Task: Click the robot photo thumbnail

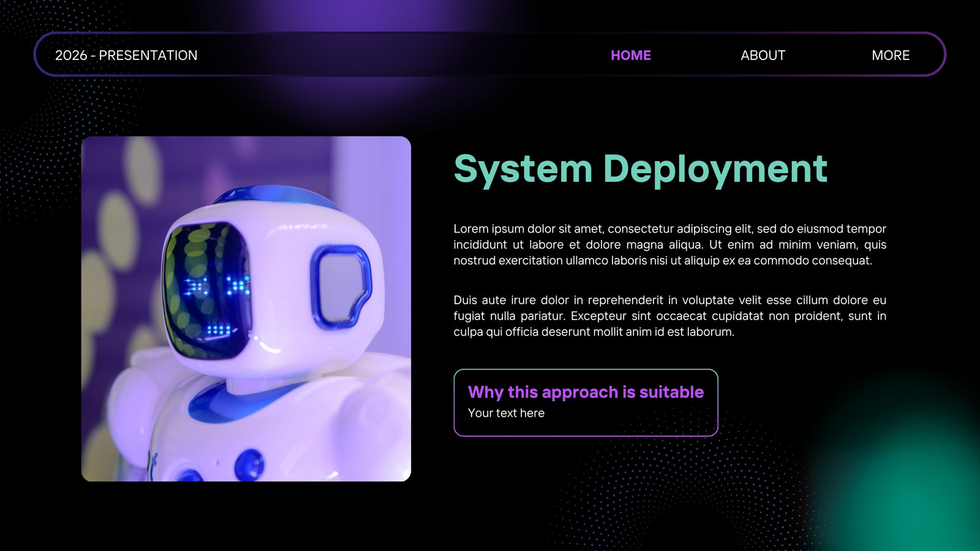Action: point(246,309)
